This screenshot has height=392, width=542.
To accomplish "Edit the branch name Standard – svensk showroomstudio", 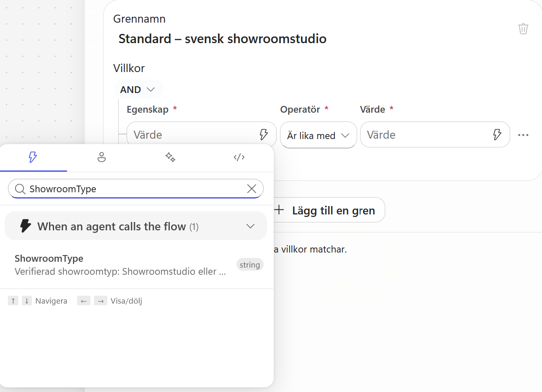I will point(222,39).
